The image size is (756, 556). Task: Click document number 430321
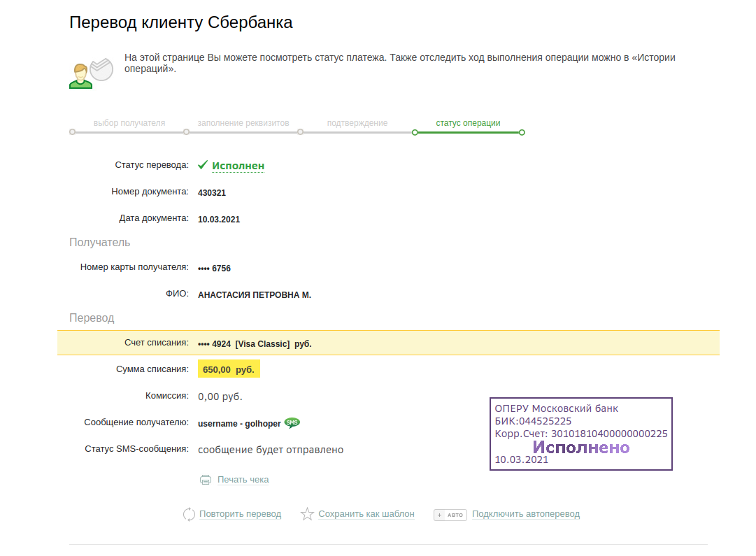[x=212, y=193]
